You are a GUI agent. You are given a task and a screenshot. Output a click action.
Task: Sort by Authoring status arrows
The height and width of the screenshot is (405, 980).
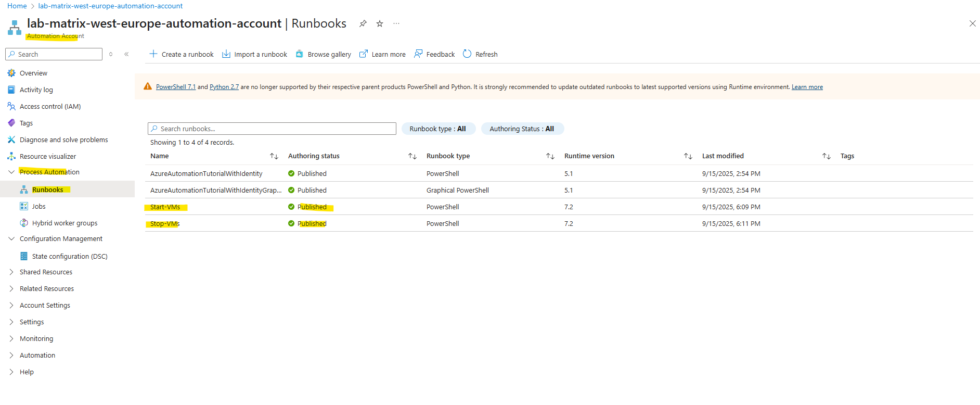[412, 156]
